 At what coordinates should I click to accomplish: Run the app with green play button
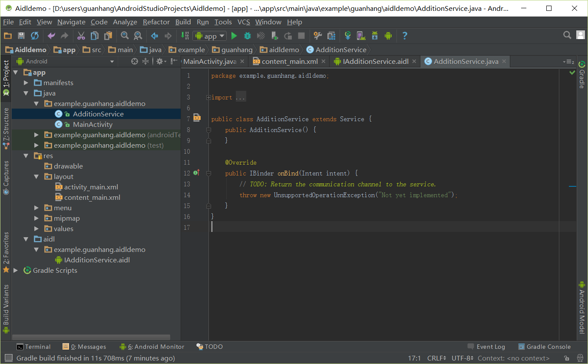(234, 36)
